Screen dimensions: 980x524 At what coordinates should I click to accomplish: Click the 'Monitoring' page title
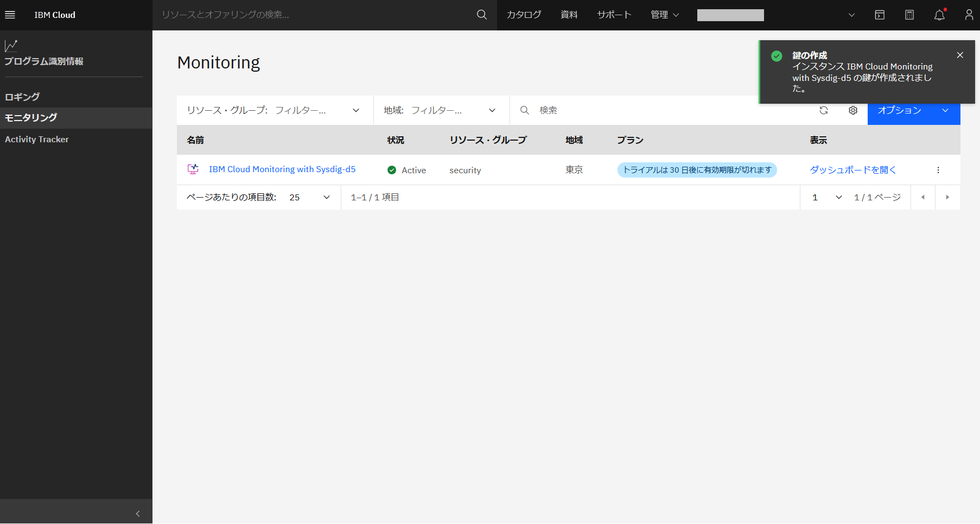point(219,62)
